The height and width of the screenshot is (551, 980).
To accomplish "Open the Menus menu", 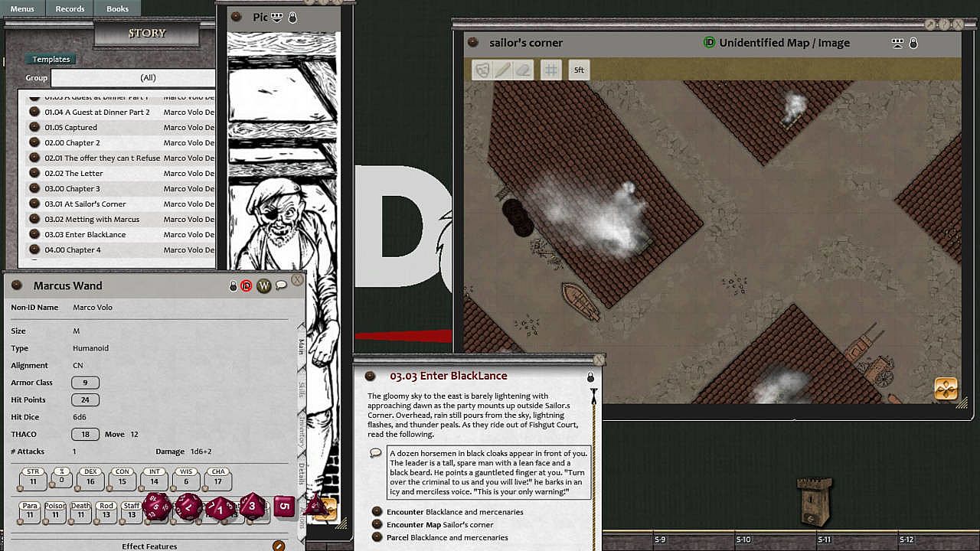I will click(22, 8).
